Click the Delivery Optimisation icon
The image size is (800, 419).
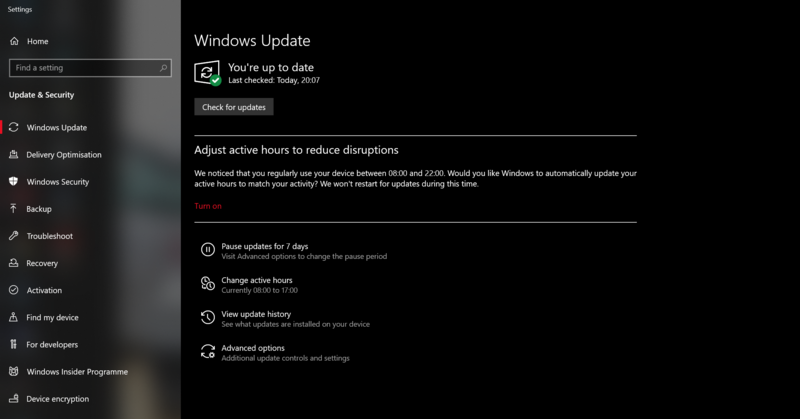point(14,155)
